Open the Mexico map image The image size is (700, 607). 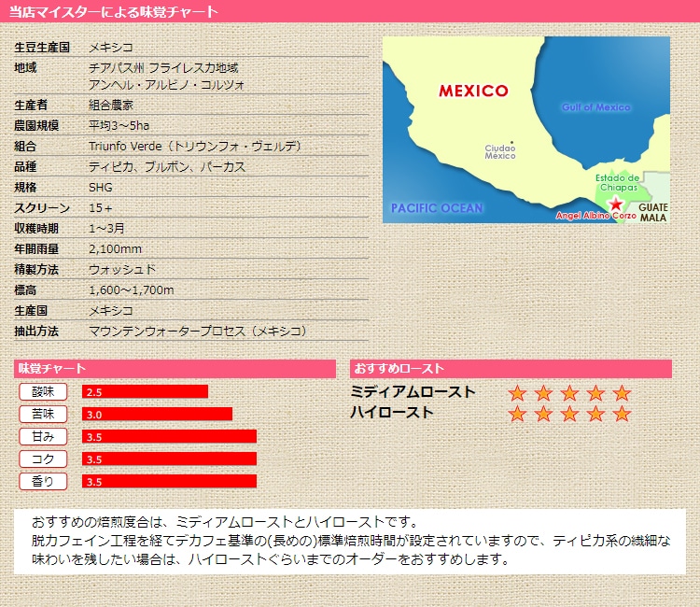pyautogui.click(x=526, y=130)
